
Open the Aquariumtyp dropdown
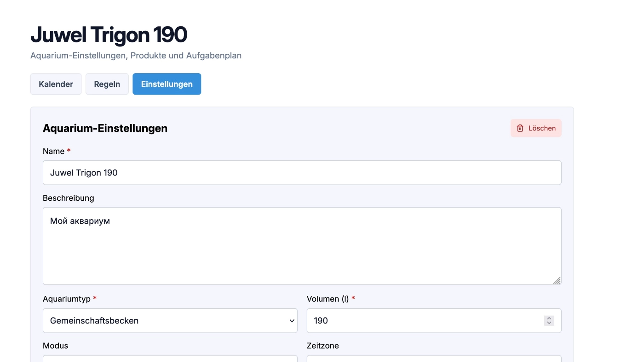tap(170, 321)
